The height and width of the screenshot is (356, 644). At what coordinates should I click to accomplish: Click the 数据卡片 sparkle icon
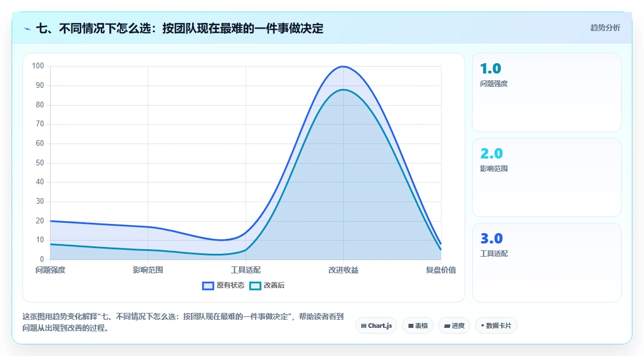click(x=482, y=326)
